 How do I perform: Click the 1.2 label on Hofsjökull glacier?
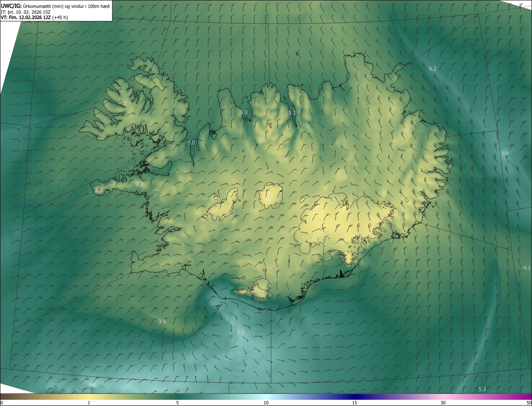point(268,196)
